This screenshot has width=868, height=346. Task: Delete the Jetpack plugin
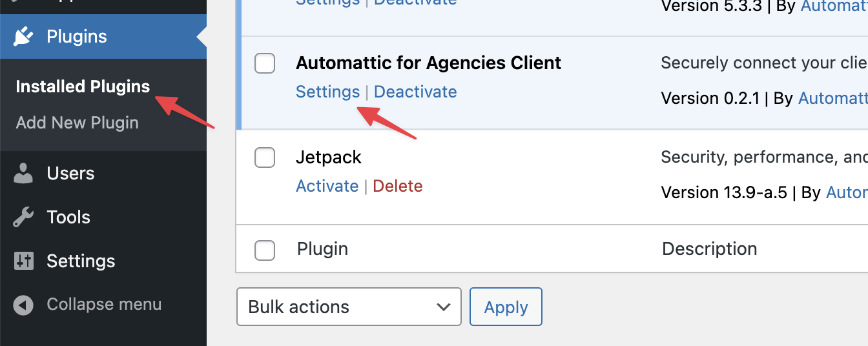[398, 186]
